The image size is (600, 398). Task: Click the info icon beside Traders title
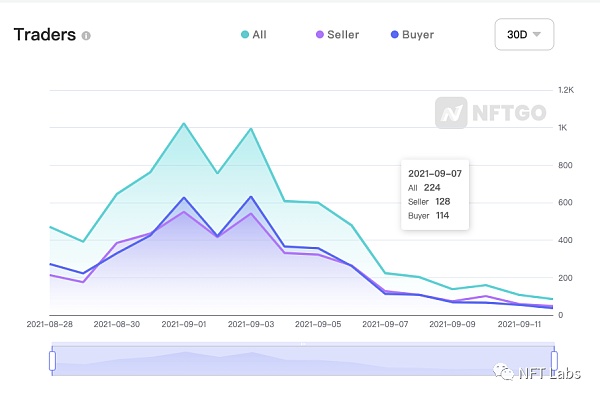coord(86,36)
